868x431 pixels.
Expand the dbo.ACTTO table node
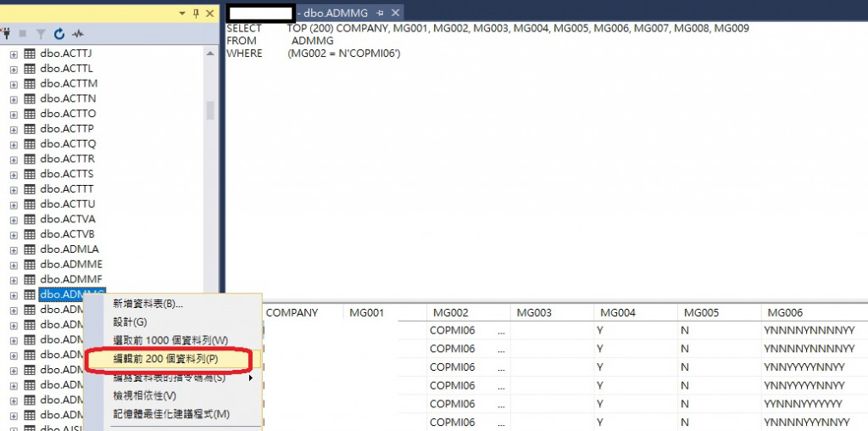[x=14, y=115]
